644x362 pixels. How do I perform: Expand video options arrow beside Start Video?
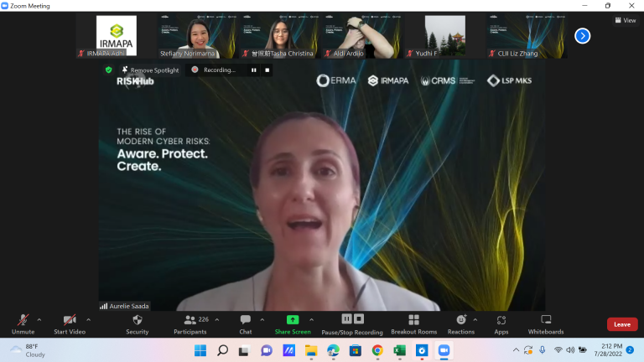pos(88,319)
